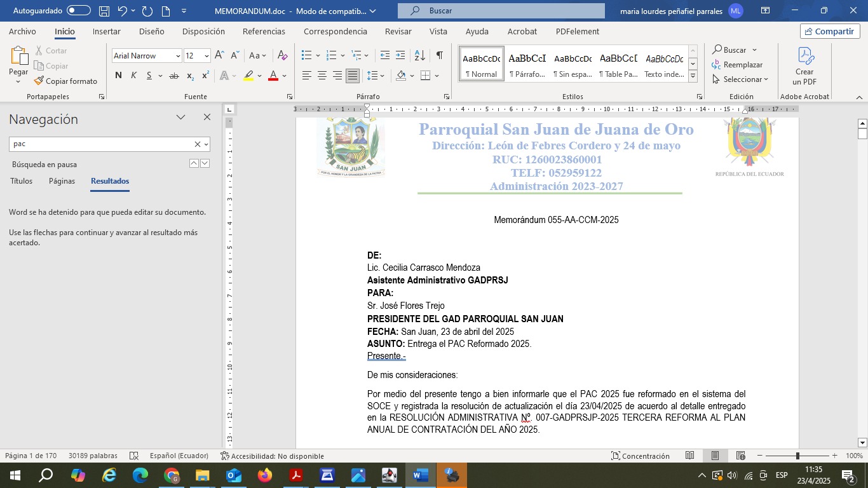Switch to the Páginas navigation tab
Screen dimensions: 868x488
(62, 181)
